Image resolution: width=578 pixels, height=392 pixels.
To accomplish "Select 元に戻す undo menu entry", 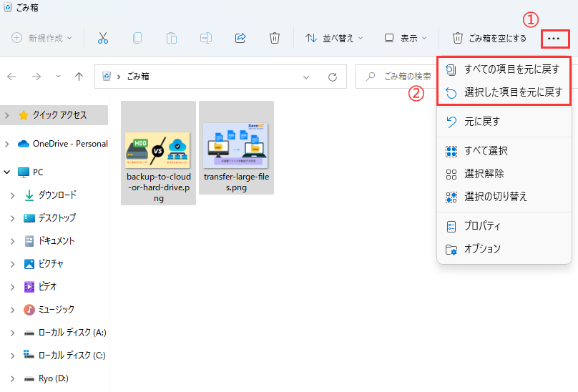I will pos(504,122).
